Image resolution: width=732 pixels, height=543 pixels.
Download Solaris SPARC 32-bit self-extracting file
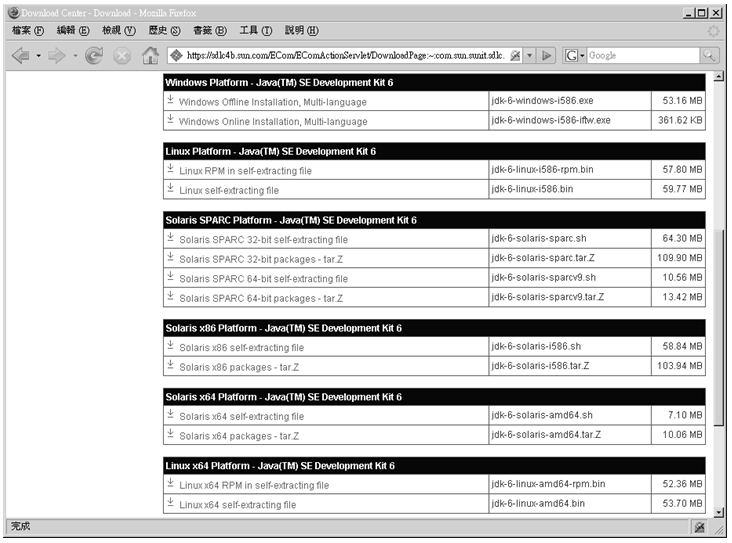click(264, 240)
